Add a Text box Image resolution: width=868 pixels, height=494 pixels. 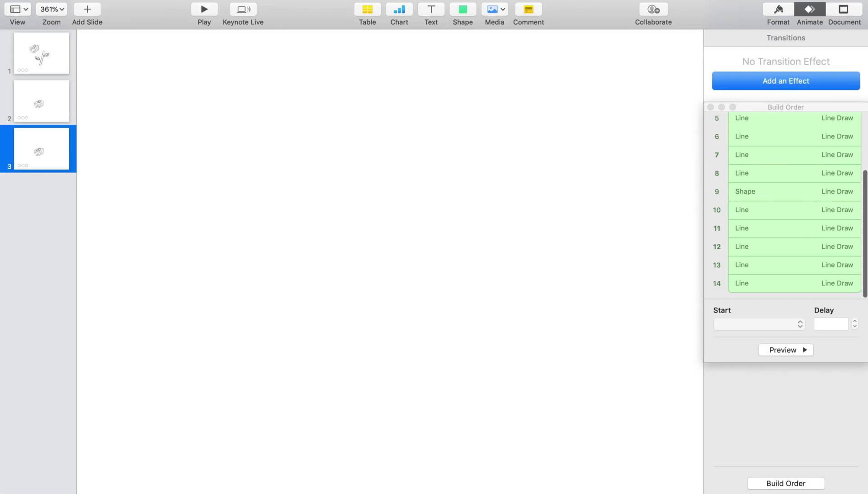click(x=431, y=9)
